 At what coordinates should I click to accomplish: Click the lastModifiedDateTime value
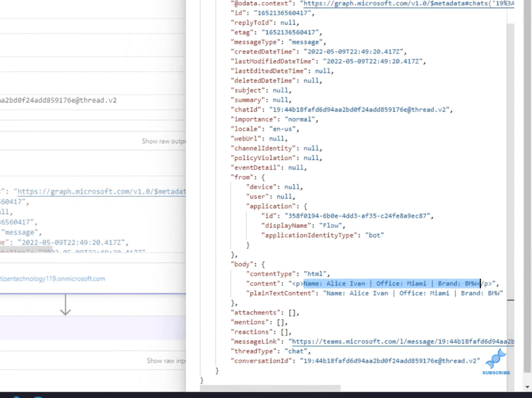(x=373, y=61)
